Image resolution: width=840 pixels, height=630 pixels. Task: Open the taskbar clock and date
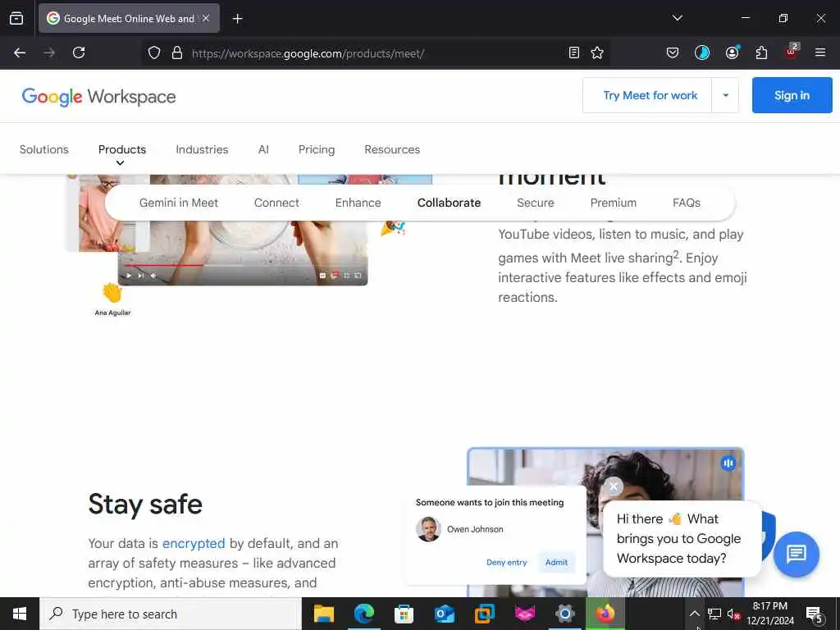770,614
